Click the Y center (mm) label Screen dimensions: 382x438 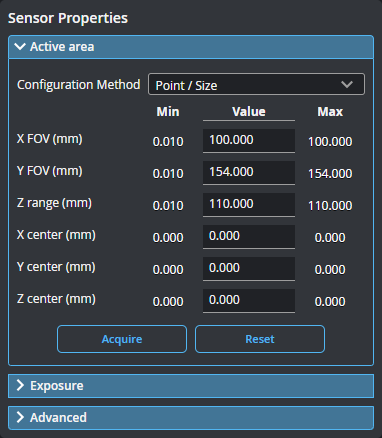pyautogui.click(x=56, y=267)
